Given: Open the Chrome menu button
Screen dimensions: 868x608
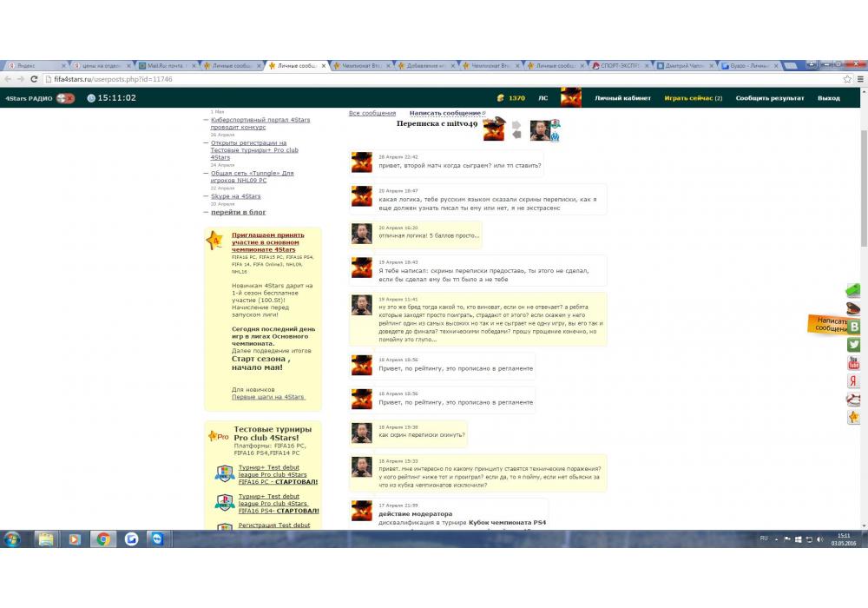Looking at the screenshot, I should (859, 79).
